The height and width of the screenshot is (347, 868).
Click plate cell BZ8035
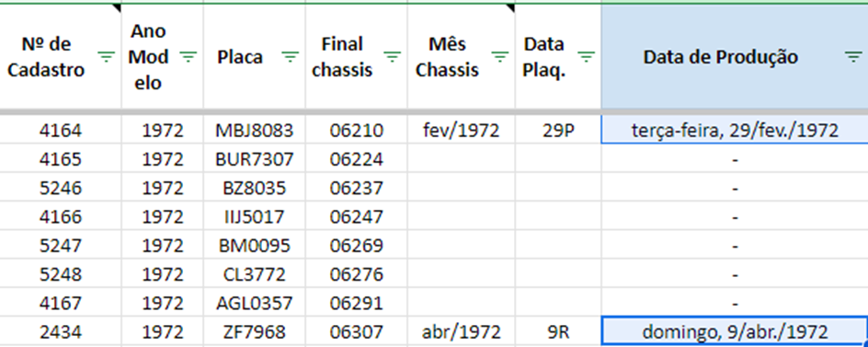(x=254, y=188)
